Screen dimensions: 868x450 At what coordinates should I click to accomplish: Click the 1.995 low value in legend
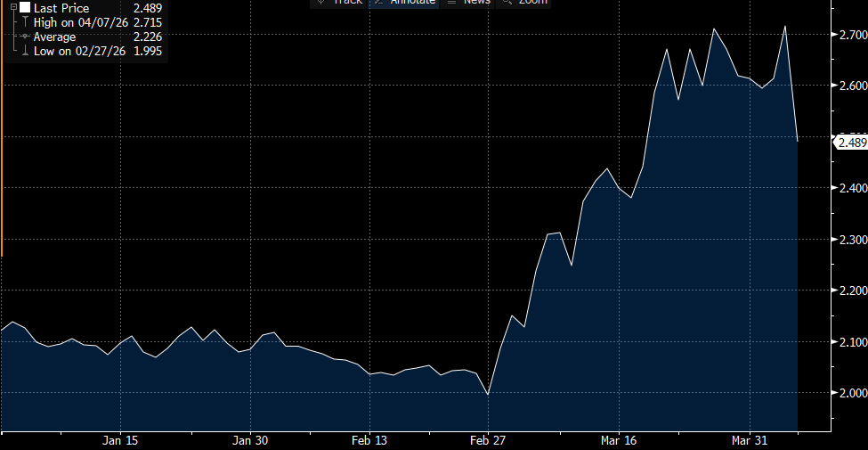(148, 51)
